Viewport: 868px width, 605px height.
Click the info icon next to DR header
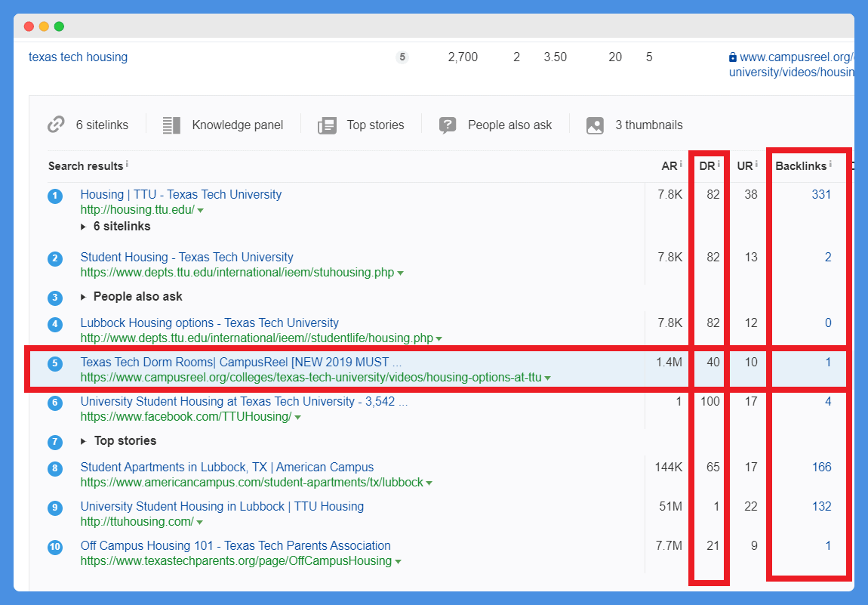(719, 163)
